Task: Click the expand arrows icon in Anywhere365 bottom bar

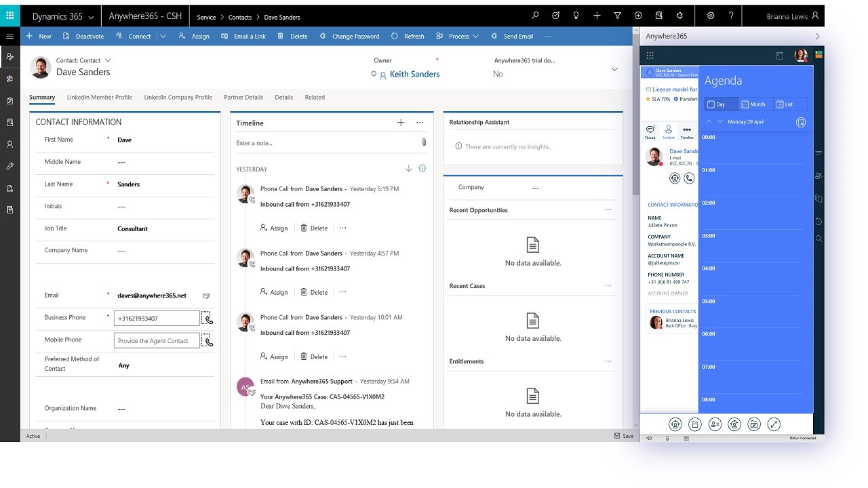Action: click(774, 424)
